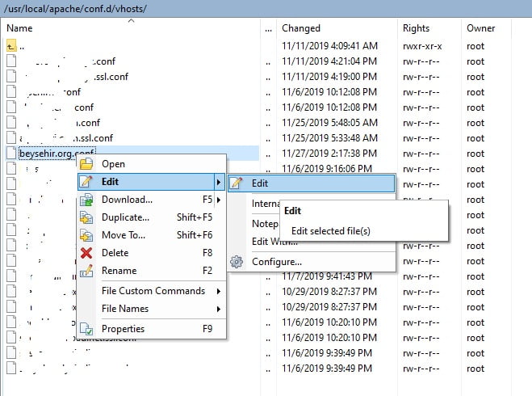Click the Delete red X icon
This screenshot has width=532, height=396.
coord(86,253)
